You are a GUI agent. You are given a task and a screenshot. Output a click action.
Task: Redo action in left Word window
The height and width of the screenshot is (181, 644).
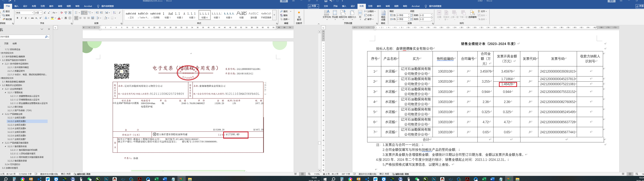click(10, 1)
